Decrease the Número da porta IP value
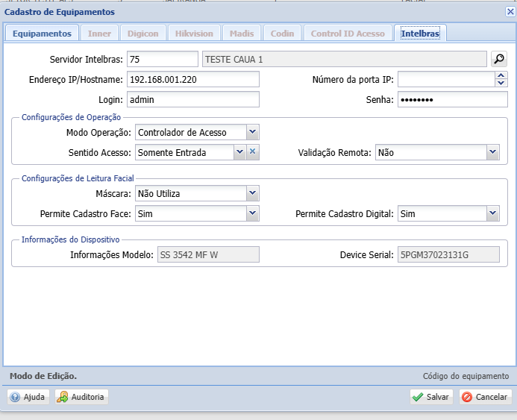This screenshot has height=420, width=517. tap(501, 84)
